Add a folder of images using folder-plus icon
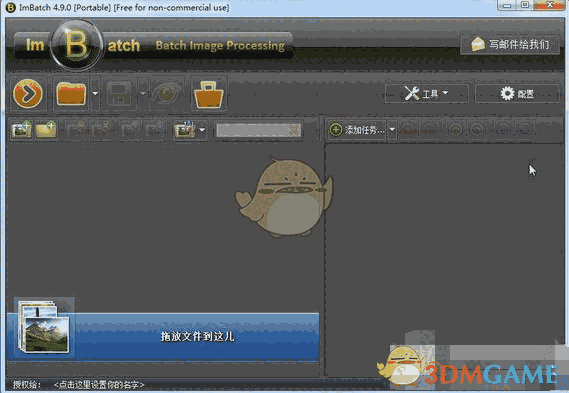569x393 pixels. click(x=46, y=130)
